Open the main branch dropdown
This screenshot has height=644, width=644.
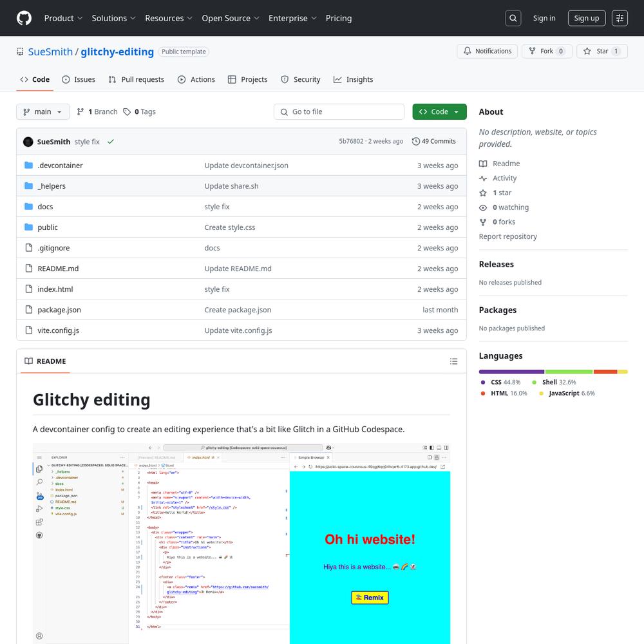pos(43,111)
